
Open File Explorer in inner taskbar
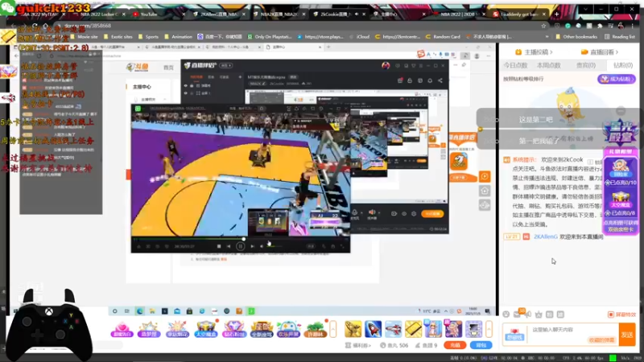pos(152,311)
